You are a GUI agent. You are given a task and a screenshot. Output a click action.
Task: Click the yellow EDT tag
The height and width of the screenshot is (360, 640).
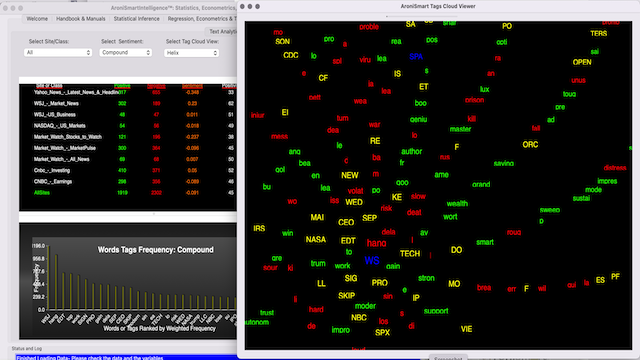(x=348, y=241)
